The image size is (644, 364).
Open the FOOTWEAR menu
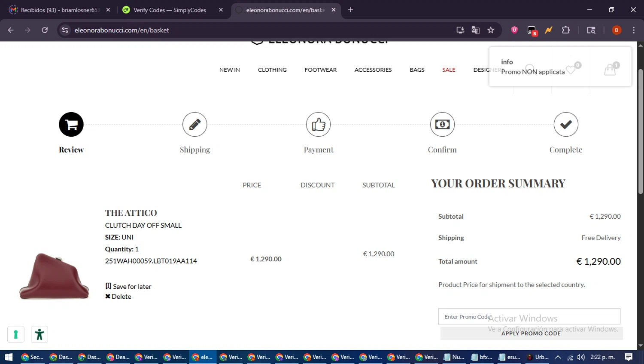(321, 70)
